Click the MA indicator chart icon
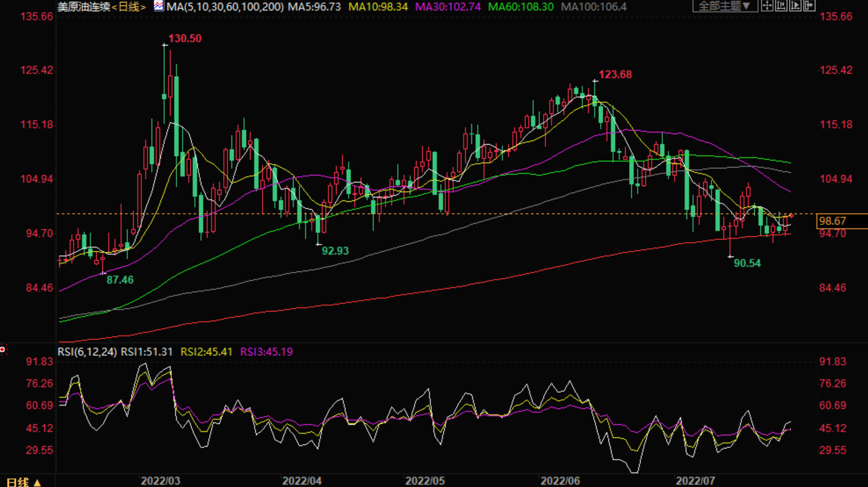 click(159, 6)
